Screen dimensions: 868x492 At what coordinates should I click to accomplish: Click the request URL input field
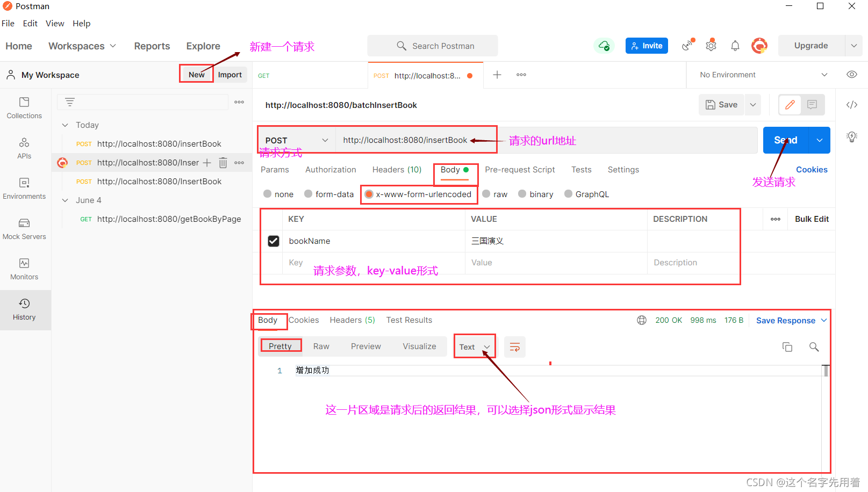coord(547,140)
